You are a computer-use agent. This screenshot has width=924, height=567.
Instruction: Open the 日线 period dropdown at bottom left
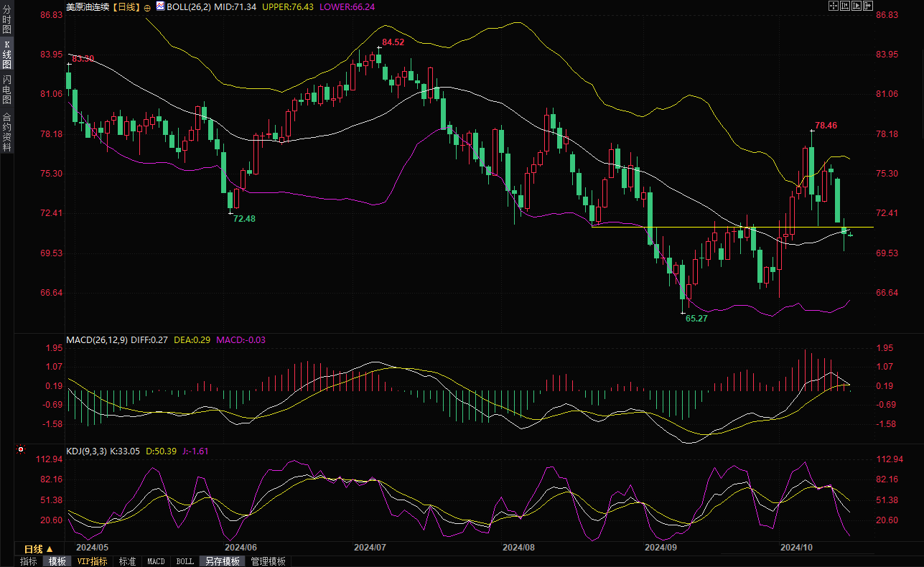click(39, 548)
